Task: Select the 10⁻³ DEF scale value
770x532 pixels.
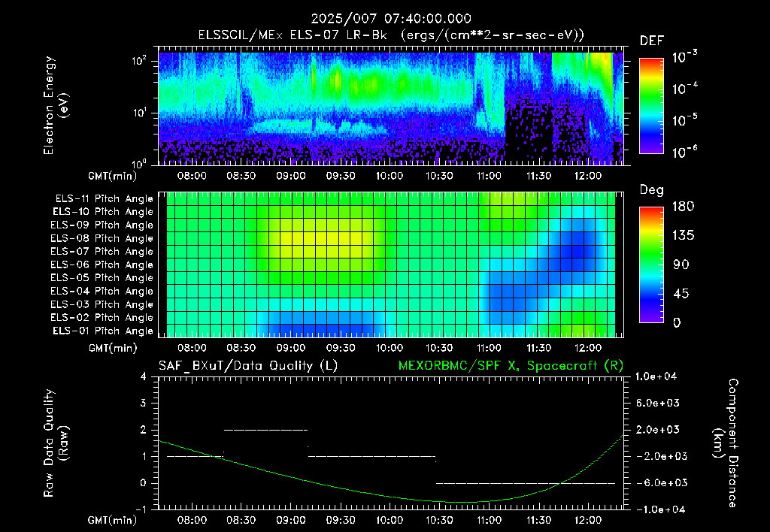Action: [684, 57]
